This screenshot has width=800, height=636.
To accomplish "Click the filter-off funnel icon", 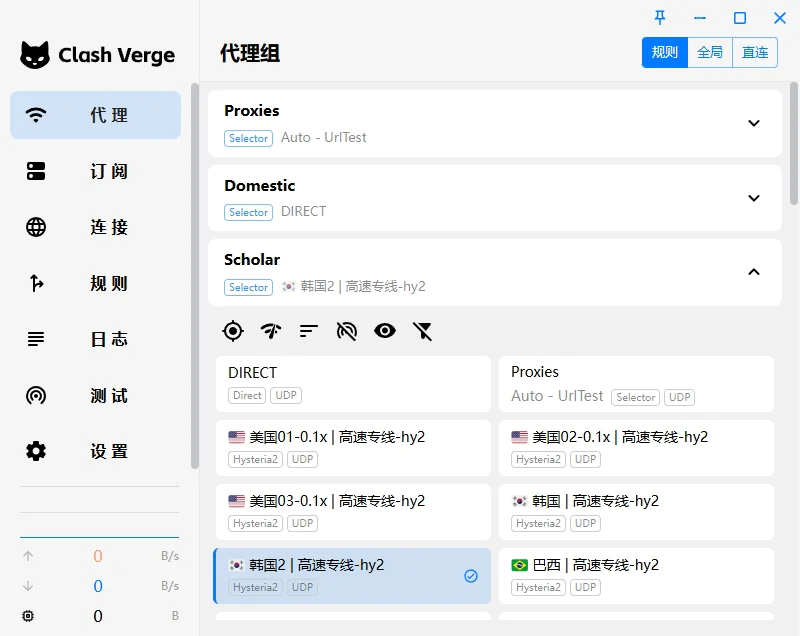I will 423,331.
